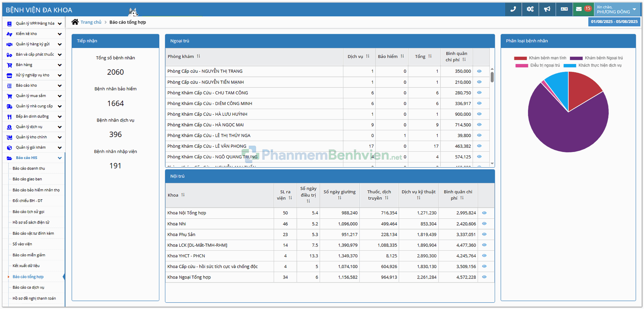
Task: Open Hồ sơ sổ sách điện tử item
Action: (31, 222)
